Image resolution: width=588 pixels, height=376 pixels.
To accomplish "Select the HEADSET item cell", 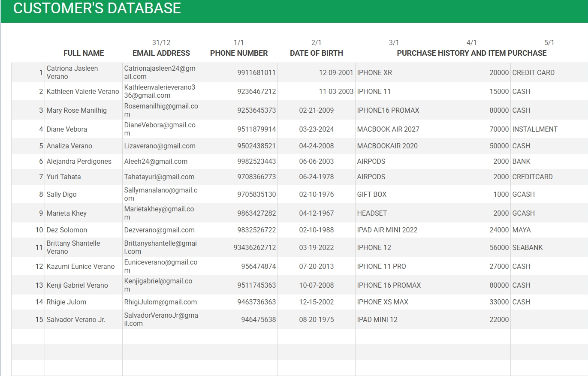I will 394,213.
